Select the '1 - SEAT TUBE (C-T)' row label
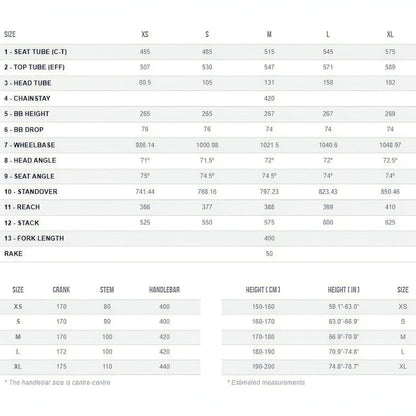The width and height of the screenshot is (416, 416). pyautogui.click(x=35, y=52)
